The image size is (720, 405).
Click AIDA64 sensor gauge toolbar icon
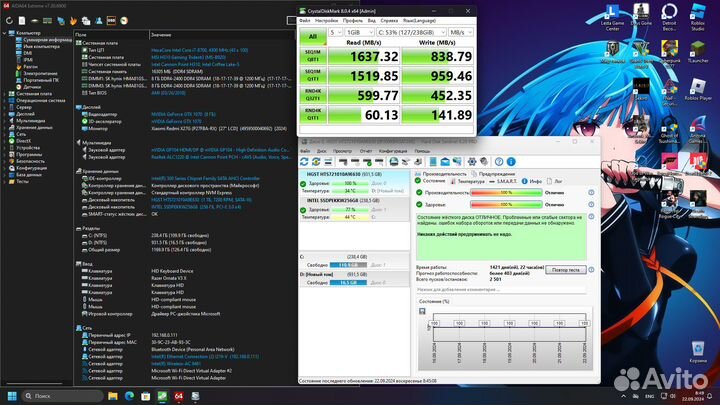click(124, 21)
